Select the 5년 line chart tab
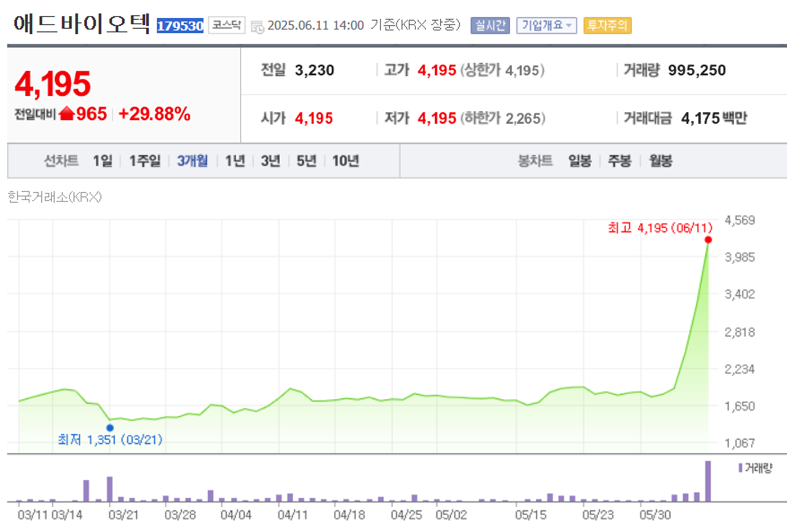 (x=307, y=161)
